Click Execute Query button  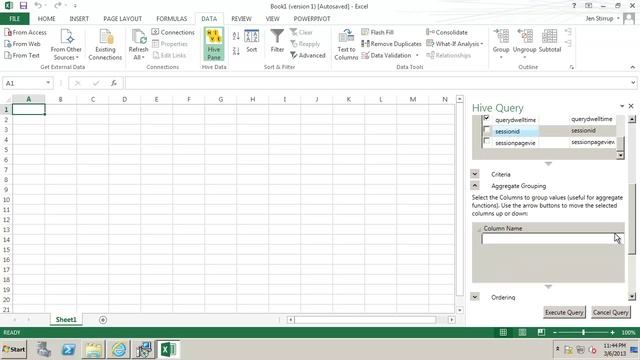[x=564, y=313]
